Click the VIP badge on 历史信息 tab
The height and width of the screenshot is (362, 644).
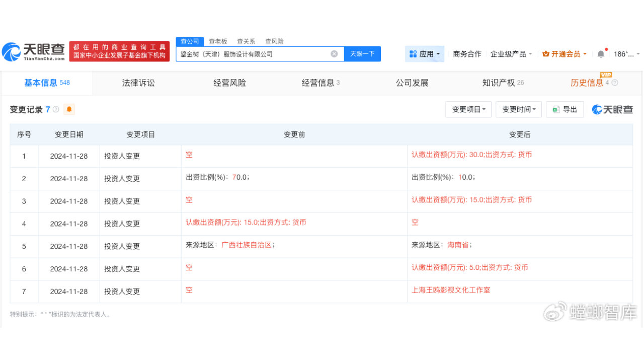(x=606, y=75)
